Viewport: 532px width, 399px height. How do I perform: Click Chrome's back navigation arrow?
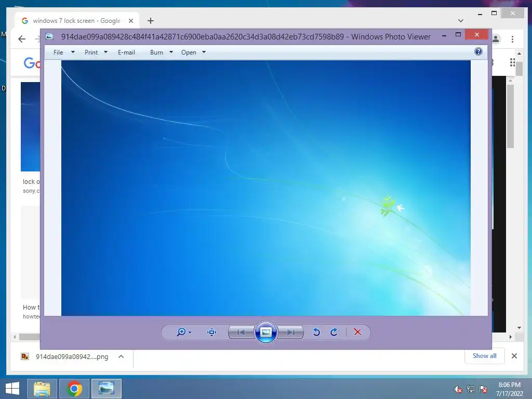(22, 39)
